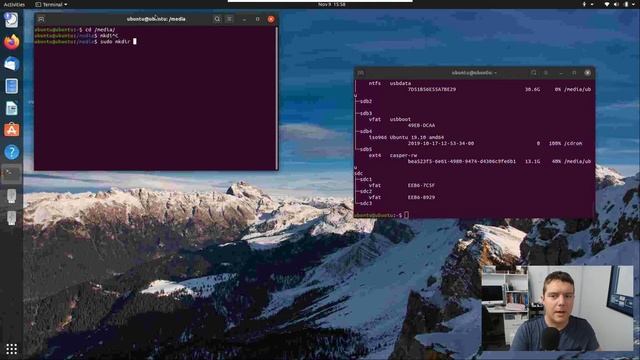Click the 'usbdata' label in lsblk terminal
The width and height of the screenshot is (640, 360).
tap(400, 83)
